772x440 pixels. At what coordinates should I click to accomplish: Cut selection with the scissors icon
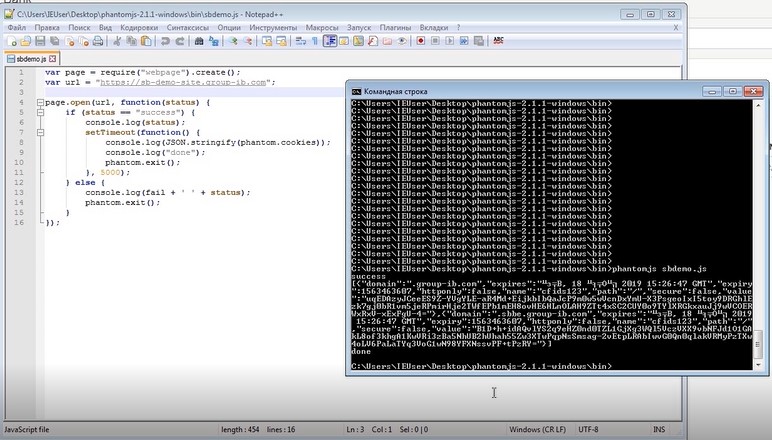pos(117,41)
